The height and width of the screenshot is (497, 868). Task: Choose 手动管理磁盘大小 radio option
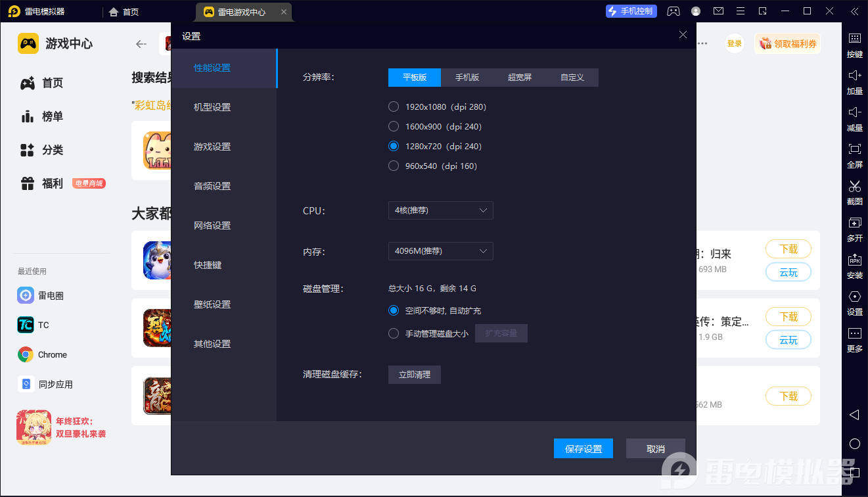pos(394,333)
